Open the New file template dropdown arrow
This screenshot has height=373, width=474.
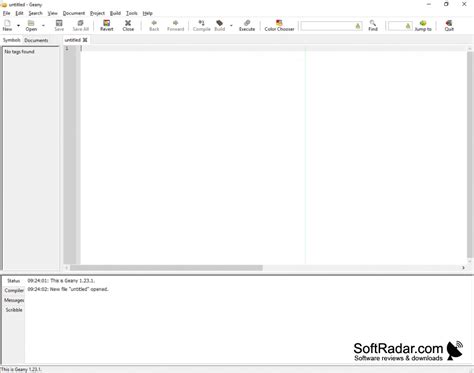[18, 25]
